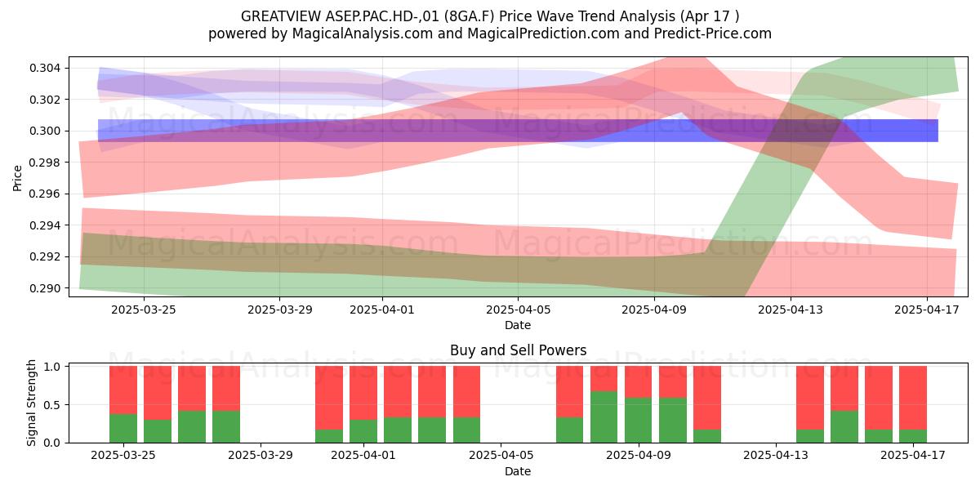Click the red sell segment of the 2025-03-31 bar

coord(329,398)
